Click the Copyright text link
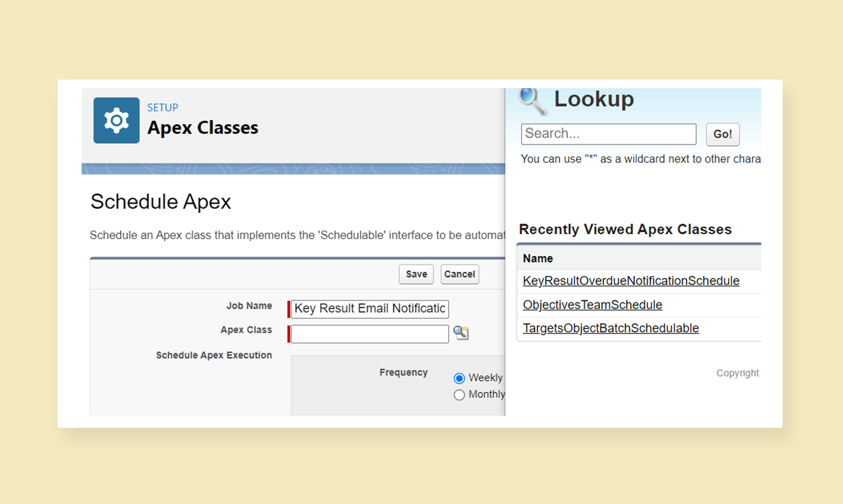843x504 pixels. pyautogui.click(x=737, y=373)
